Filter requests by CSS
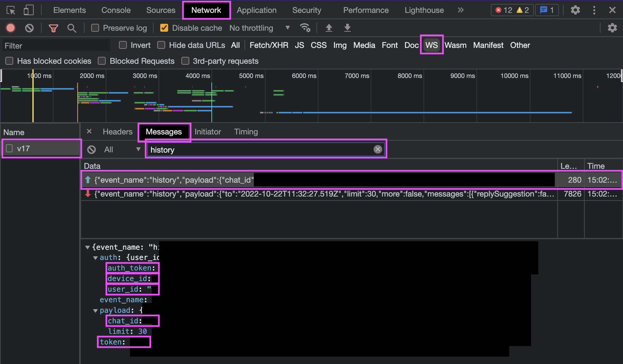Image resolution: width=623 pixels, height=364 pixels. 318,45
